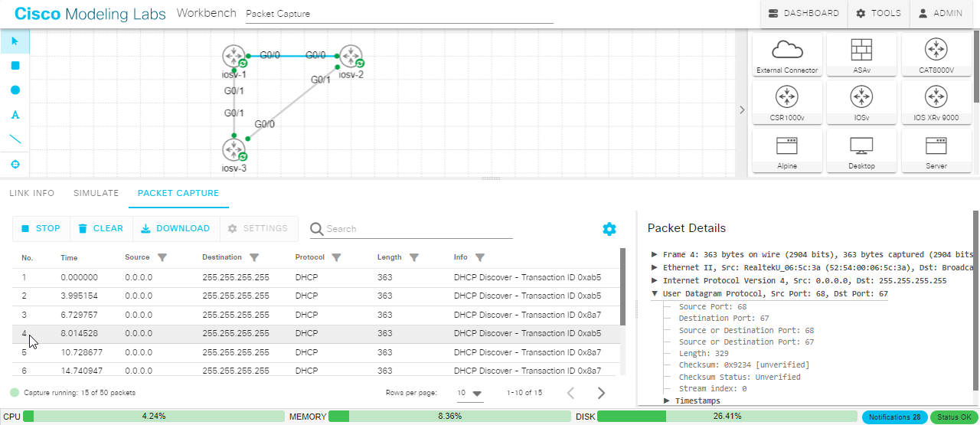Click Length: 329 detail line
The height and width of the screenshot is (425, 980).
(704, 354)
